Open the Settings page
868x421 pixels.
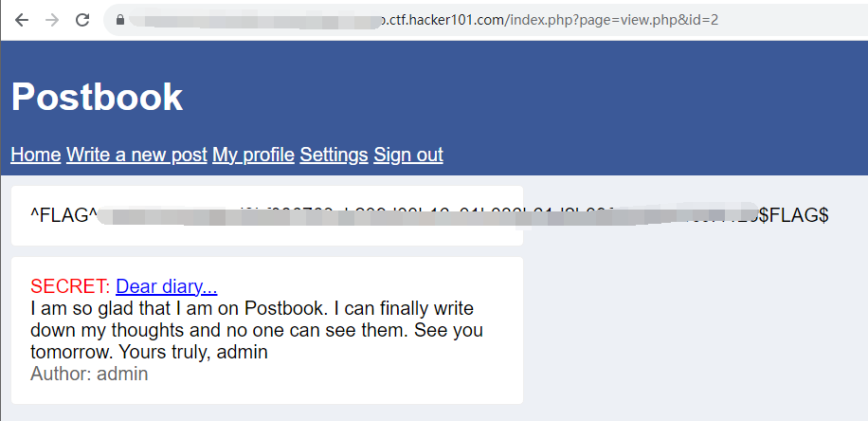[334, 155]
